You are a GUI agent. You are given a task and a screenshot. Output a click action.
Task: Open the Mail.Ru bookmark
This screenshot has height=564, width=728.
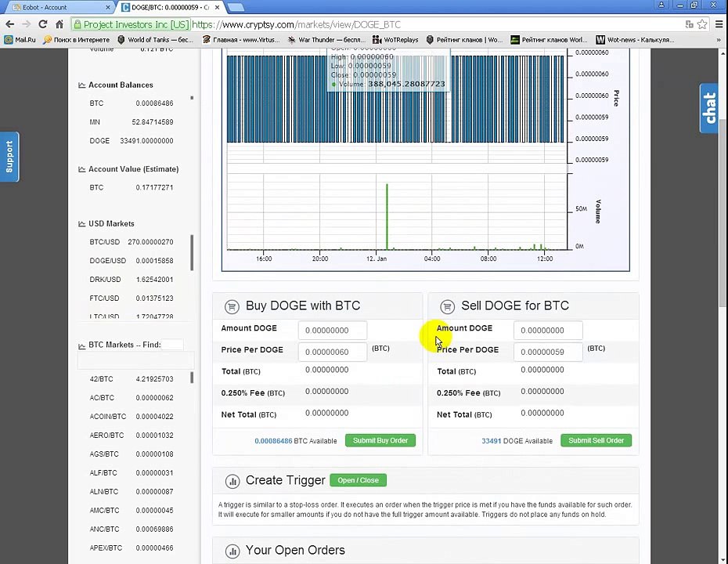pyautogui.click(x=20, y=40)
